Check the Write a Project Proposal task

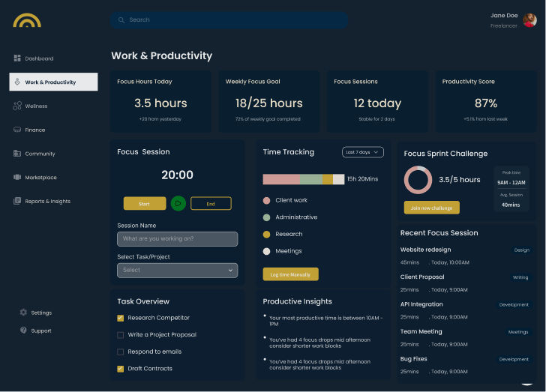click(121, 335)
